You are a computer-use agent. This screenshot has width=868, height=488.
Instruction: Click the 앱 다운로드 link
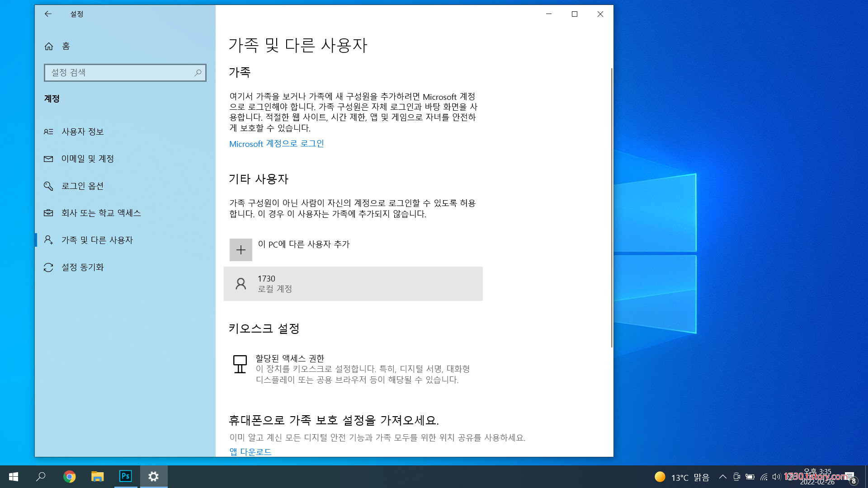click(x=250, y=451)
